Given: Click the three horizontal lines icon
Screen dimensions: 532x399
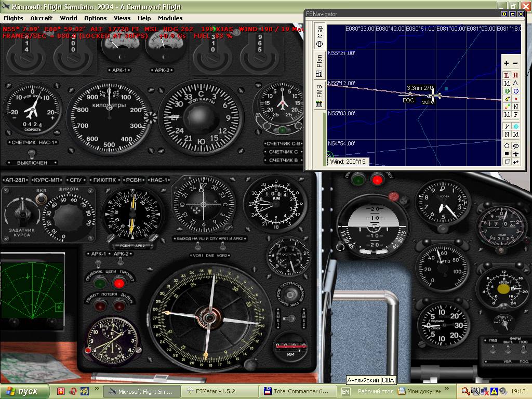Looking at the screenshot, I should (507, 154).
